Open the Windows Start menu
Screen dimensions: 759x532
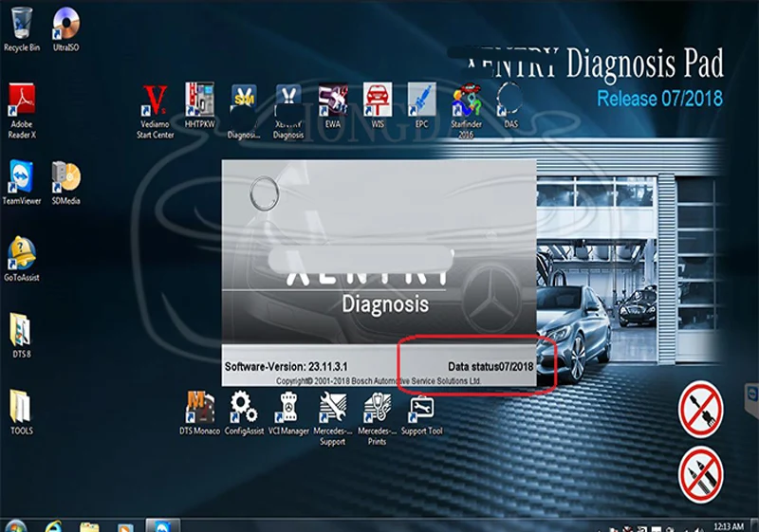15,526
